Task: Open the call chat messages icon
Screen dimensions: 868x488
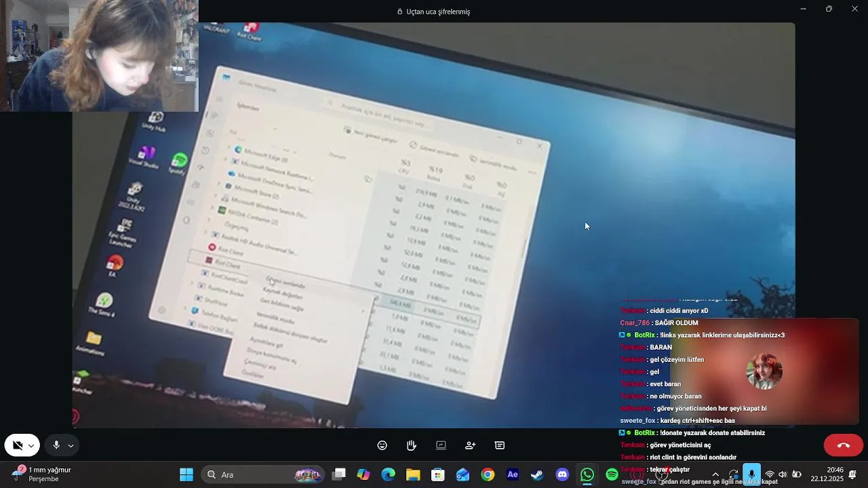Action: 500,445
